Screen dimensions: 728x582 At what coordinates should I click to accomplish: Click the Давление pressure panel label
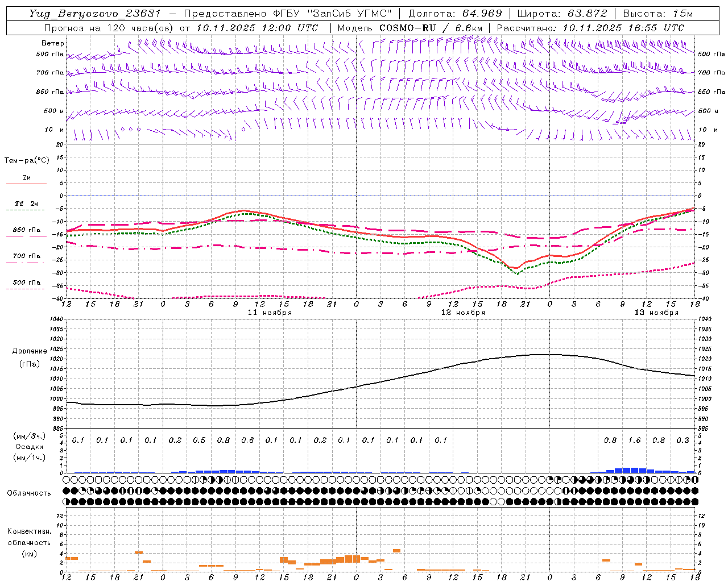point(30,351)
